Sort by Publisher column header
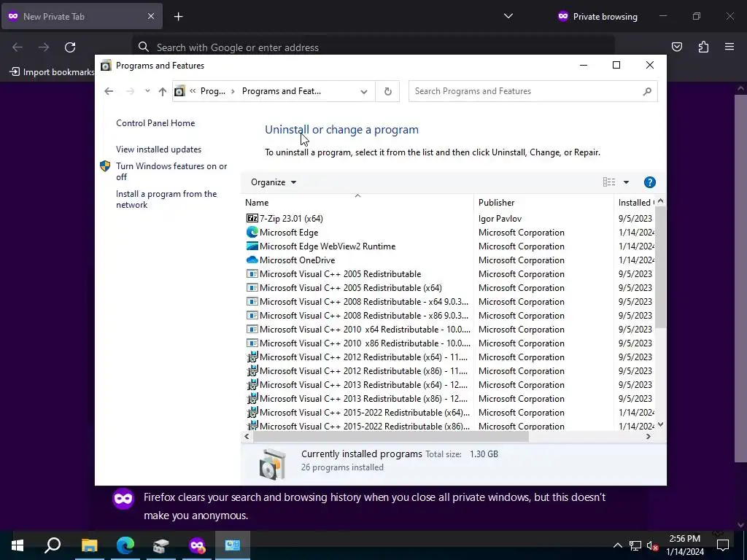747x560 pixels. pos(543,203)
